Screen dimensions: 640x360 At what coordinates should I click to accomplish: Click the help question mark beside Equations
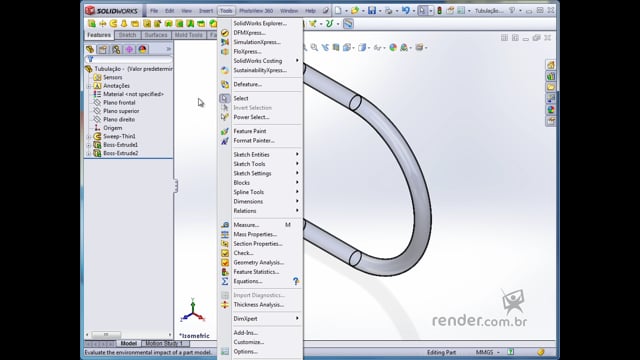296,281
